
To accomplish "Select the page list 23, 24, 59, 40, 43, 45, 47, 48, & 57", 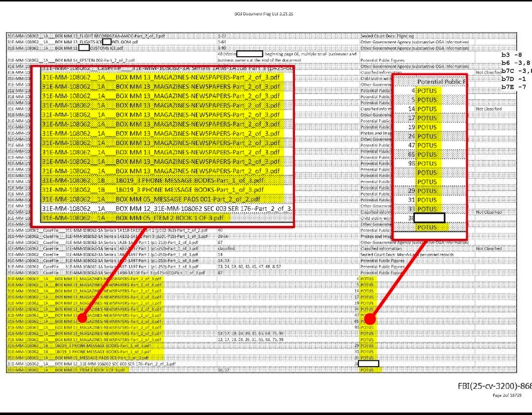I will tap(249, 267).
